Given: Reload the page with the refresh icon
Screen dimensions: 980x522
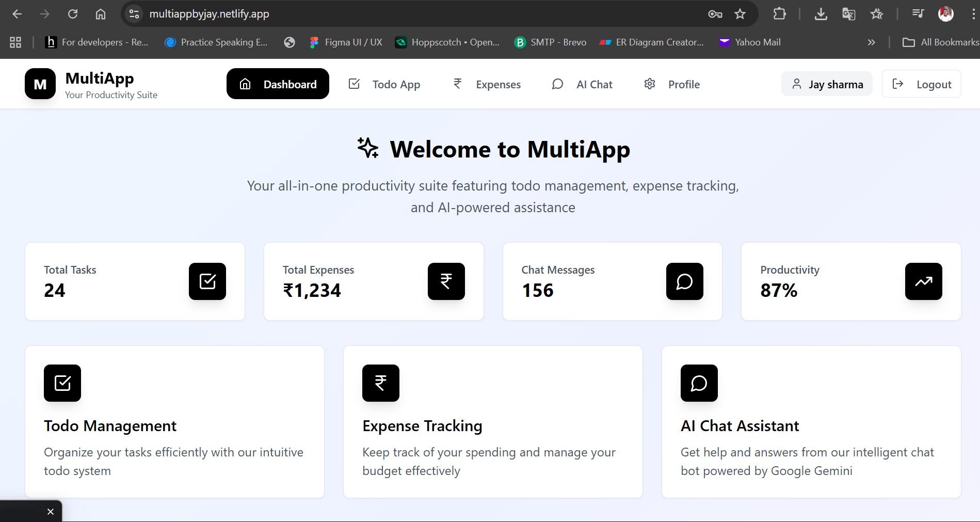Looking at the screenshot, I should [x=73, y=14].
